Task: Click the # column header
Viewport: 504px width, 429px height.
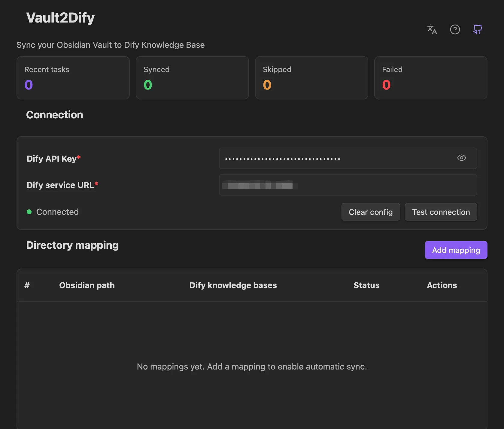Action: 27,285
